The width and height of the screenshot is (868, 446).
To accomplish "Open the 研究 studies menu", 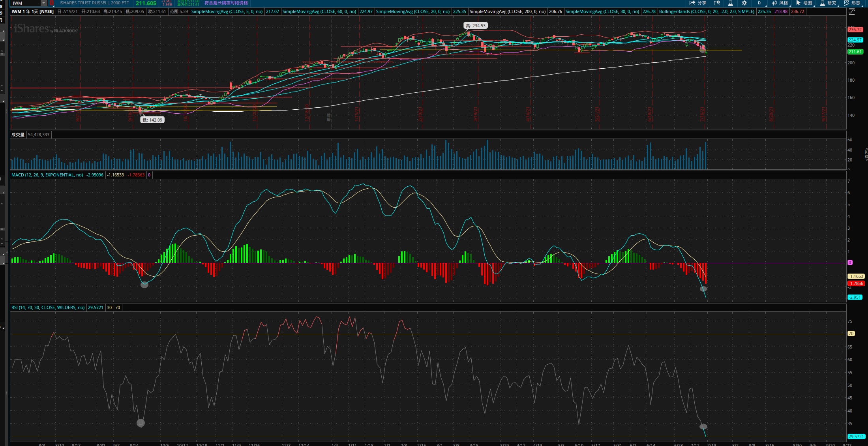I will 828,3.
